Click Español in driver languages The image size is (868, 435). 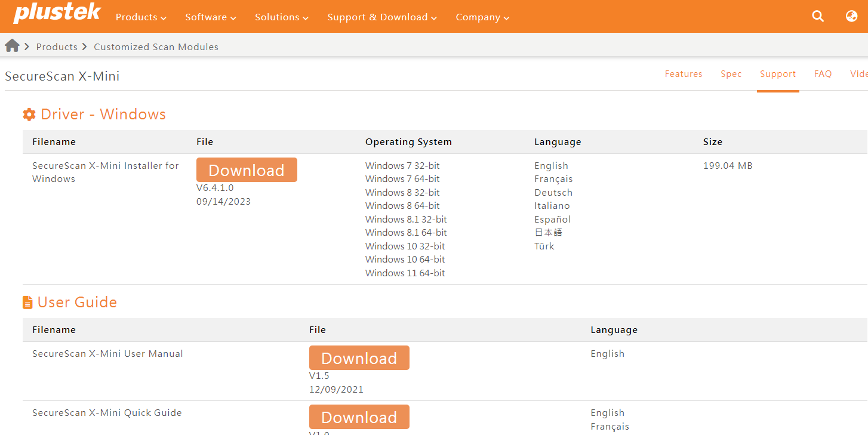(552, 220)
